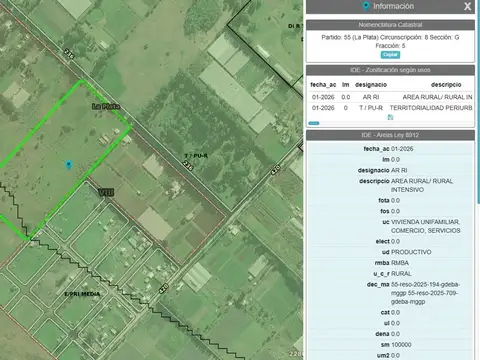
Task: Collapse the IDE - Areas Ley 8912 header
Action: tap(390, 135)
